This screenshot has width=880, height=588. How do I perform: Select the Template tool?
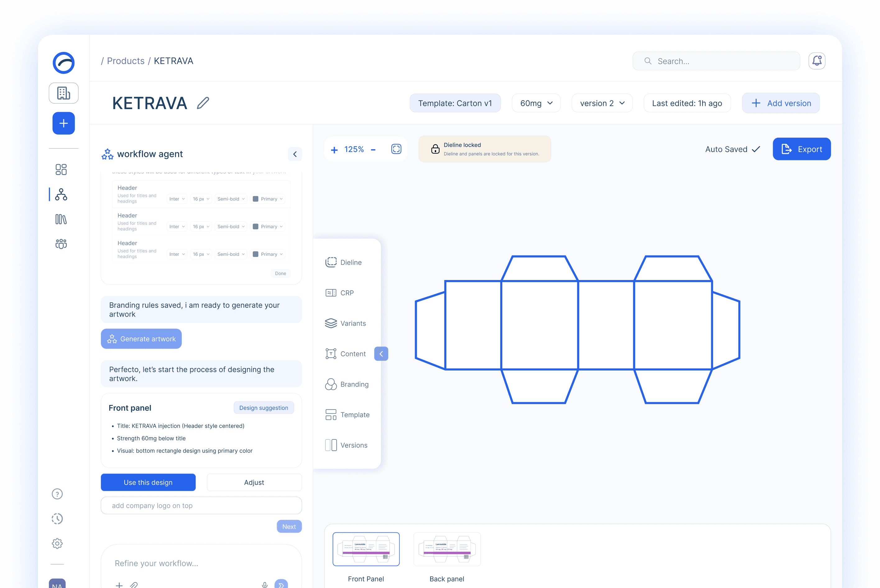(x=347, y=415)
